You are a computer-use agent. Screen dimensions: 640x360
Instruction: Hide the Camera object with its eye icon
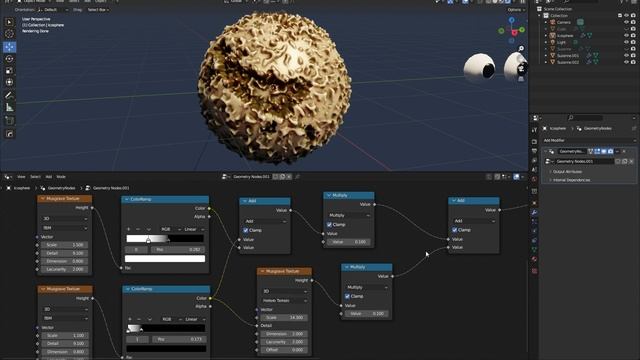pos(627,22)
